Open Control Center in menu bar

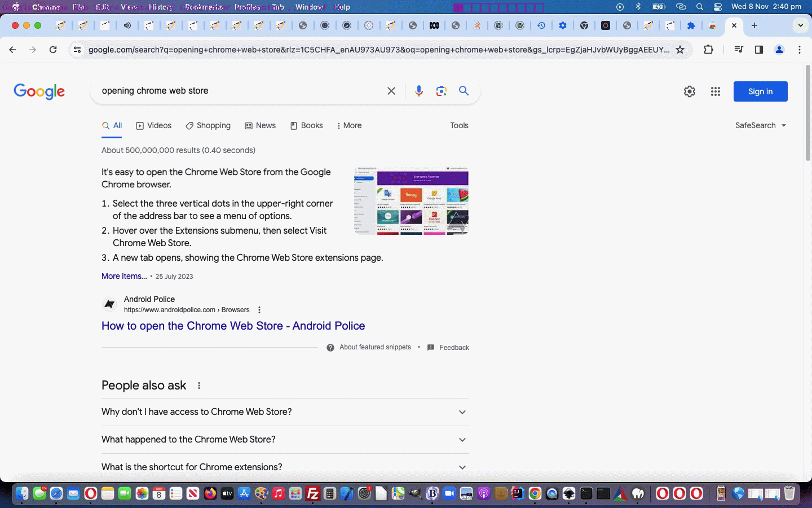[718, 7]
